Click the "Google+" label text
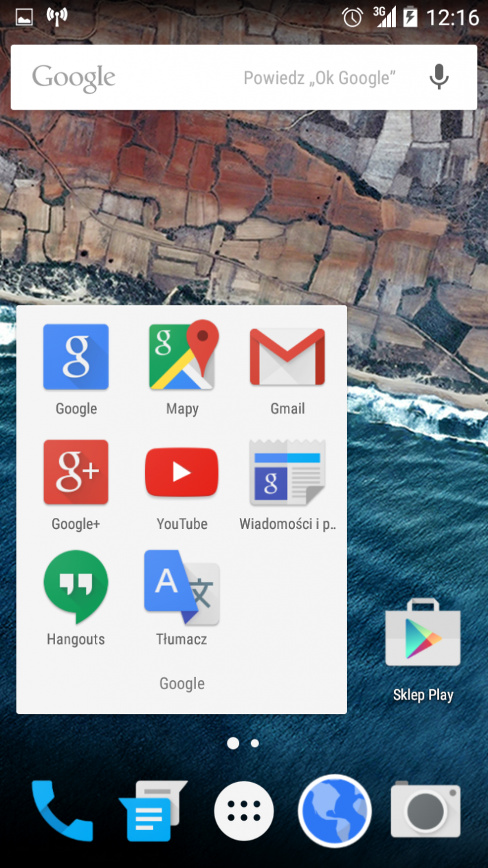488x868 pixels. [76, 524]
